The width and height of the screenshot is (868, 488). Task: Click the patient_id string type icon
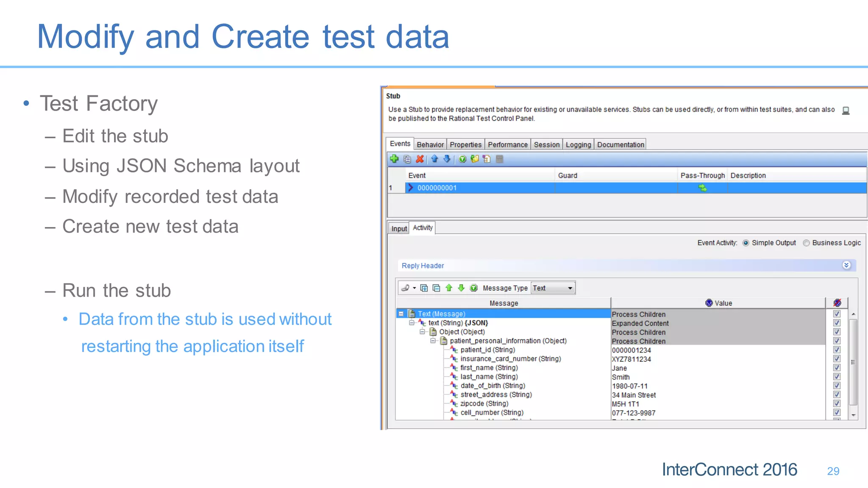454,349
